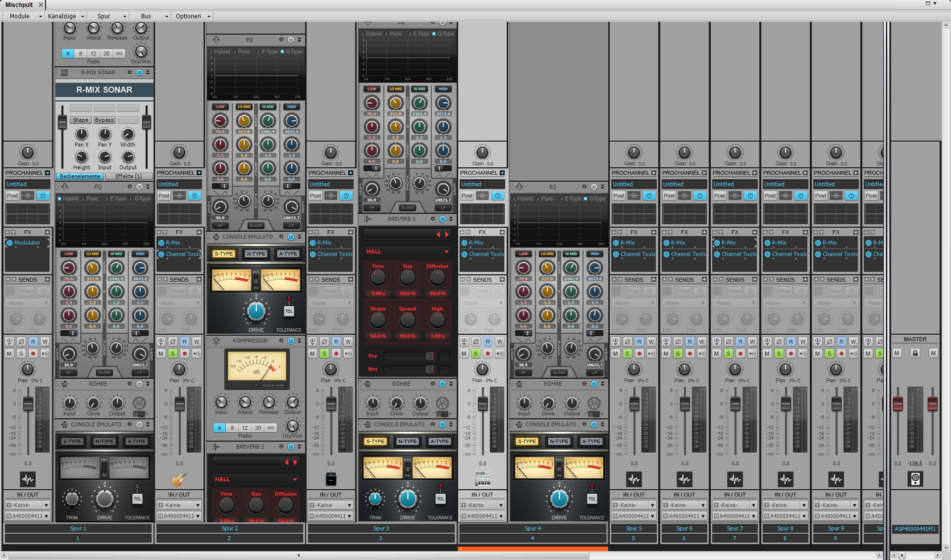The image size is (951, 560).
Task: Arm Spur 1 for recording
Action: (33, 354)
